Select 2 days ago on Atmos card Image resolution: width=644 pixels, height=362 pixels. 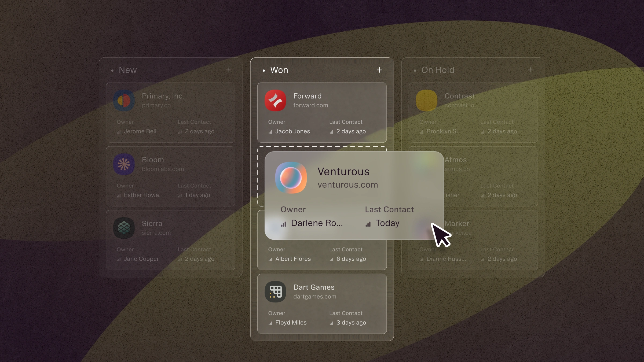click(502, 195)
